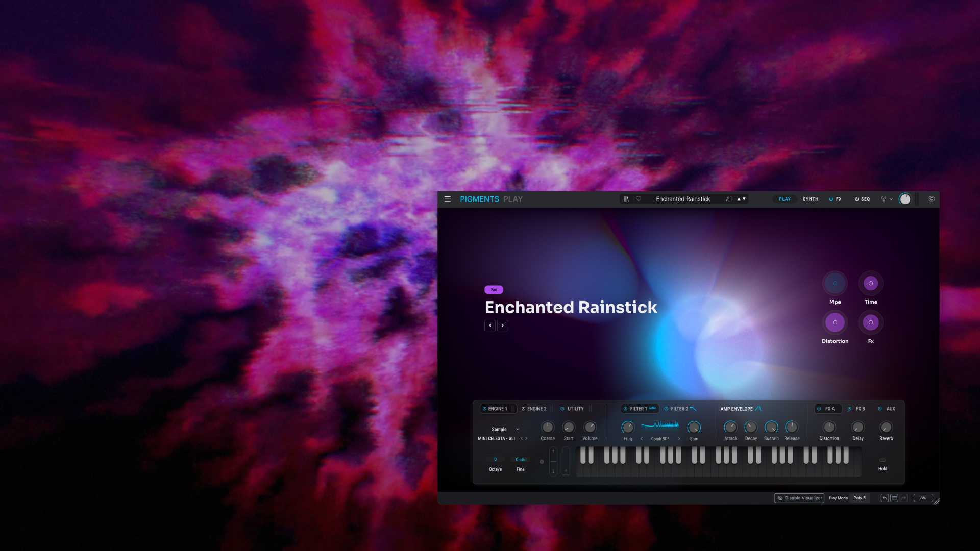Screen dimensions: 980x551
Task: Select previous sample beside MINI CELESTA
Action: tap(521, 438)
